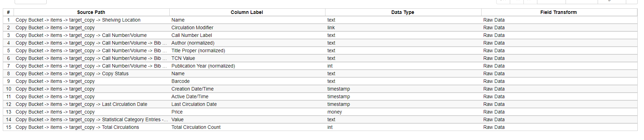The width and height of the screenshot is (644, 140).
Task: Select the Author (normalized) row label
Action: [x=193, y=43]
